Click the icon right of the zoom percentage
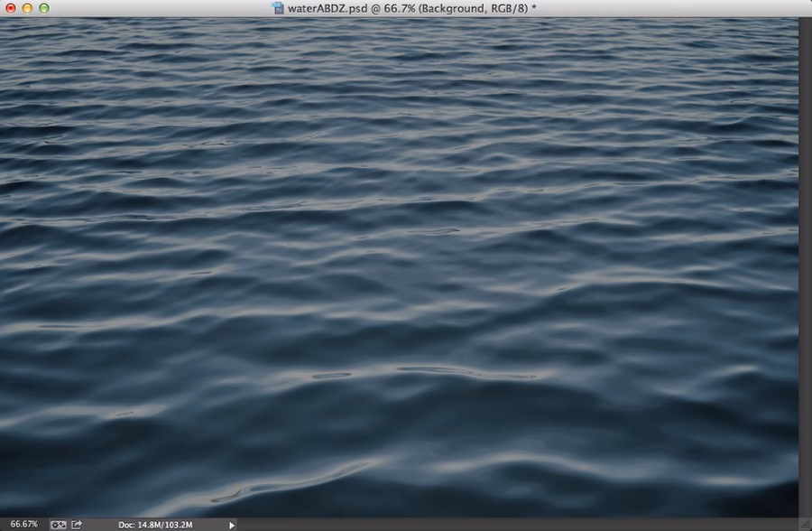Image resolution: width=812 pixels, height=531 pixels. pos(58,524)
